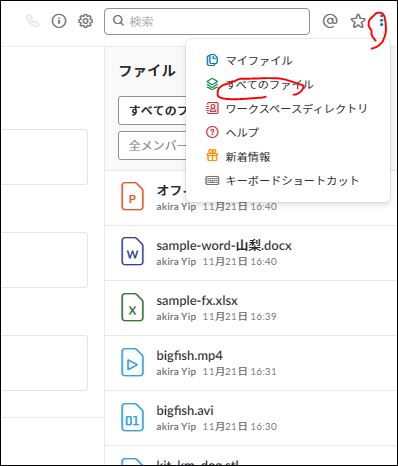Click into the 検索 search field

pyautogui.click(x=207, y=21)
